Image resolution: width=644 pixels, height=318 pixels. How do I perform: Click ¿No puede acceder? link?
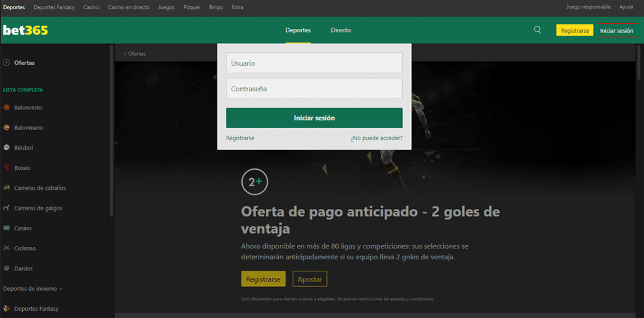click(x=376, y=138)
